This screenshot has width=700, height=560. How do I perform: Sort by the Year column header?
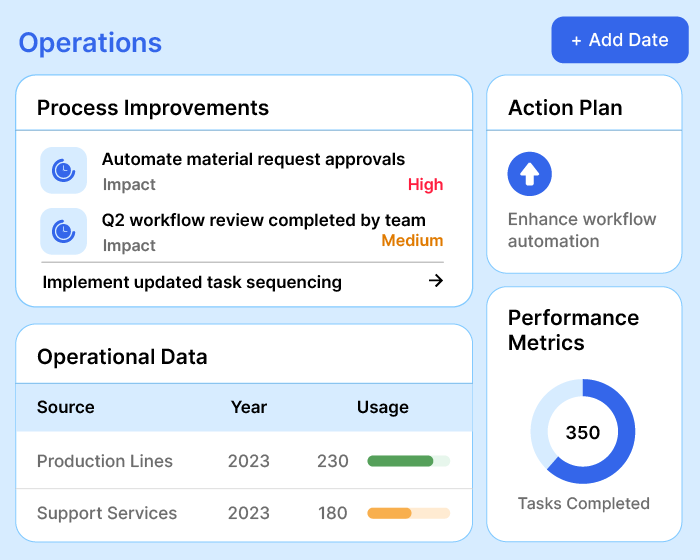(x=248, y=407)
